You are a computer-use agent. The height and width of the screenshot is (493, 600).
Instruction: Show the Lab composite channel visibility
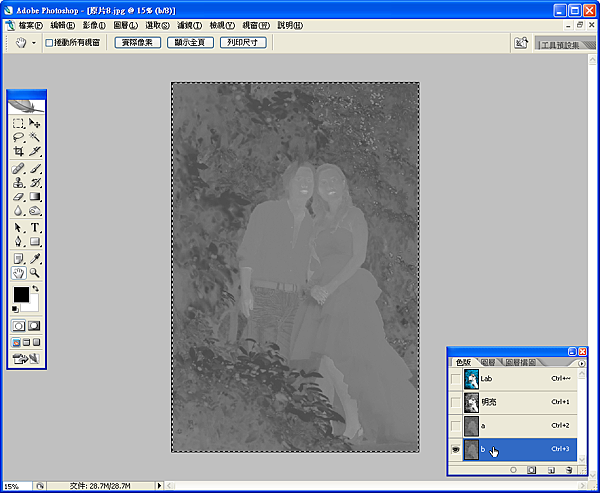455,379
